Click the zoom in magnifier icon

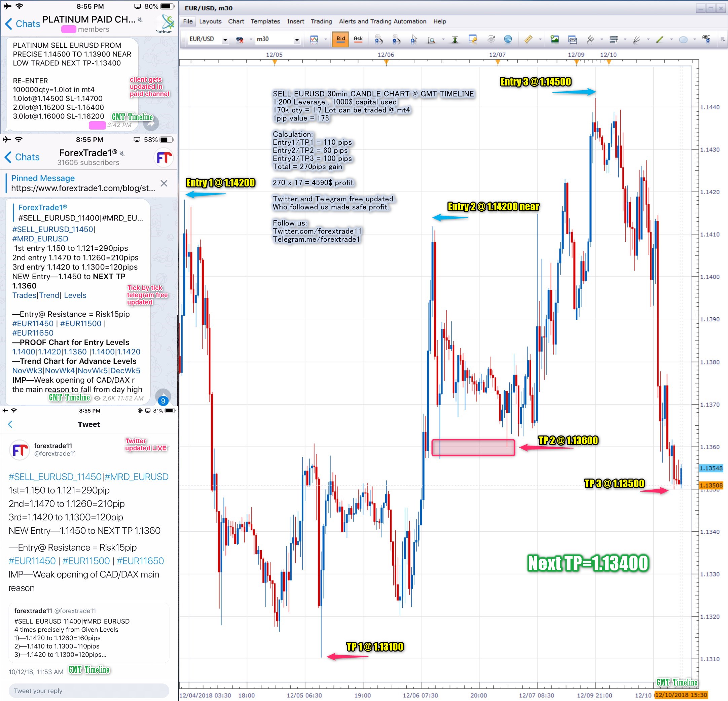pos(378,39)
